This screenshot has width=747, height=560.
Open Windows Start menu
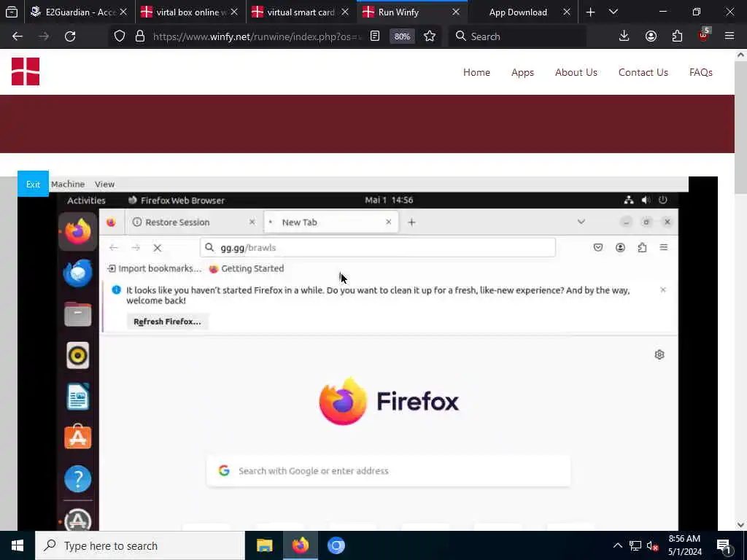click(18, 545)
